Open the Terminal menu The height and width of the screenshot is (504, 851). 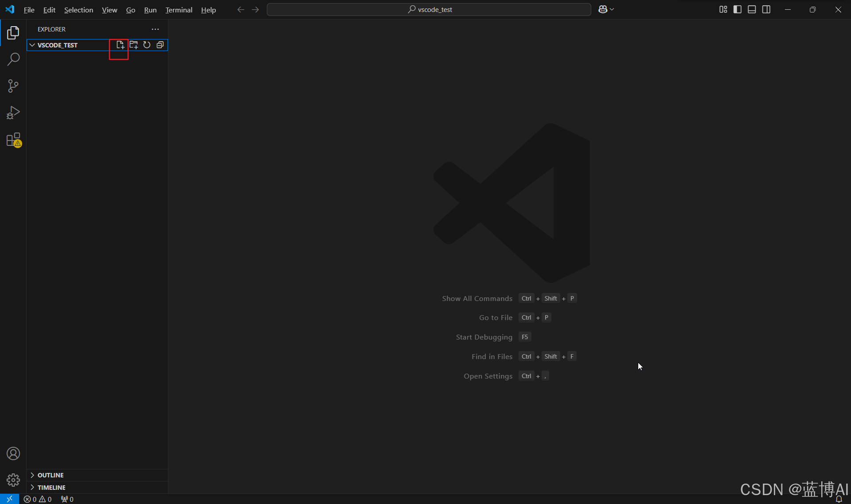coord(179,10)
